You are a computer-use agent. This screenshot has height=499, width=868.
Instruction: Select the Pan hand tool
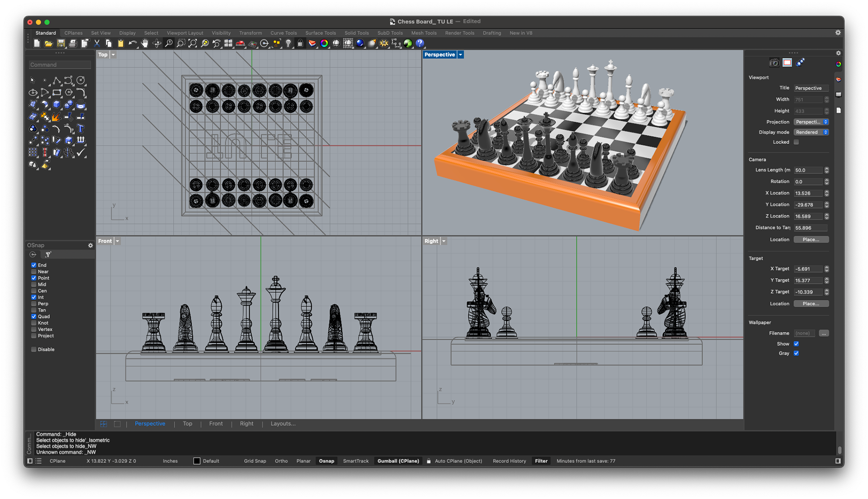145,43
